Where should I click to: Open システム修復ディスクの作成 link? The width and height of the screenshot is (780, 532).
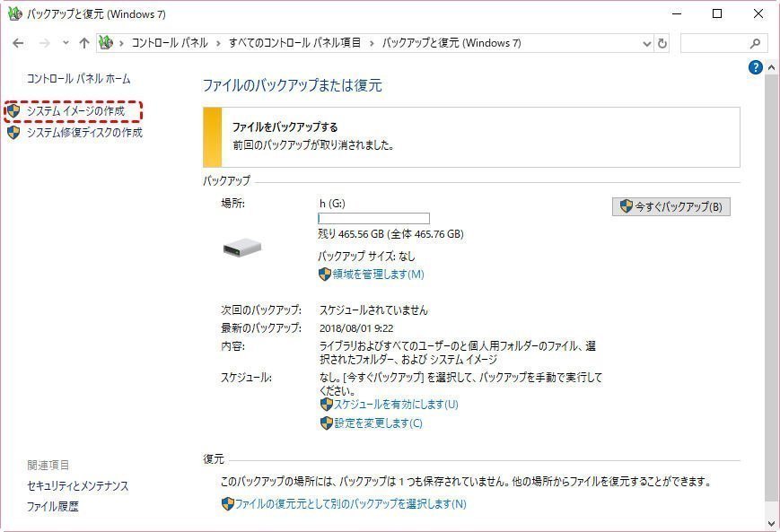pos(84,132)
